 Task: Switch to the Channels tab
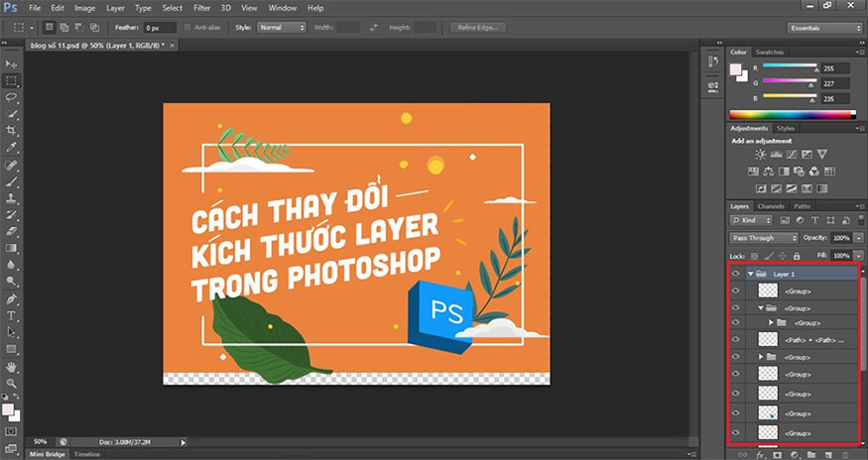[771, 206]
